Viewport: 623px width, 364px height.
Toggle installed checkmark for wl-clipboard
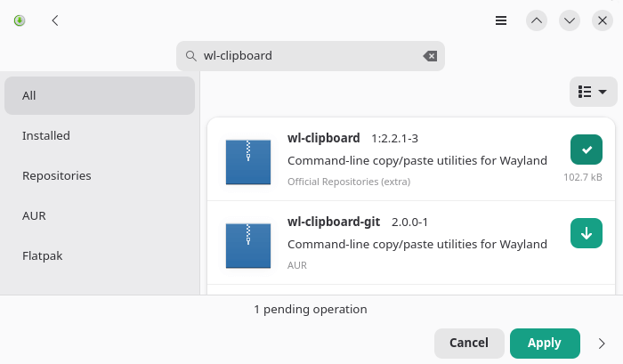(586, 150)
